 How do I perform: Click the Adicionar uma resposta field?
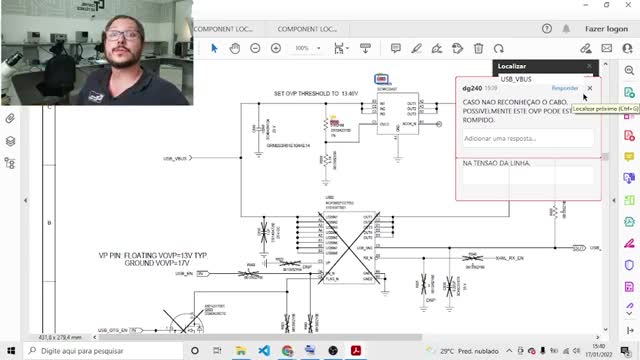528,139
